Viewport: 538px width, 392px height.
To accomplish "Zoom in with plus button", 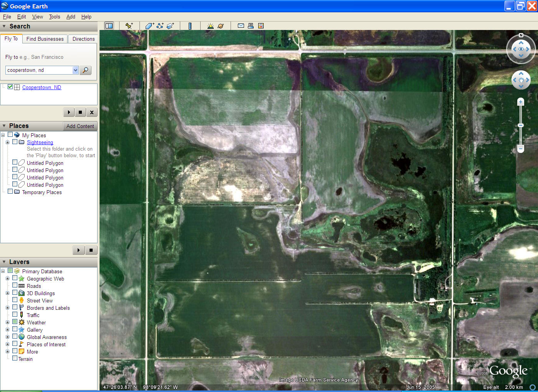I will pos(521,102).
